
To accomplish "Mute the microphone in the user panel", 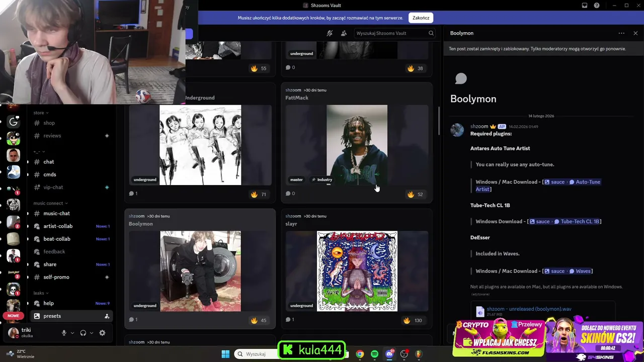I will click(x=64, y=333).
